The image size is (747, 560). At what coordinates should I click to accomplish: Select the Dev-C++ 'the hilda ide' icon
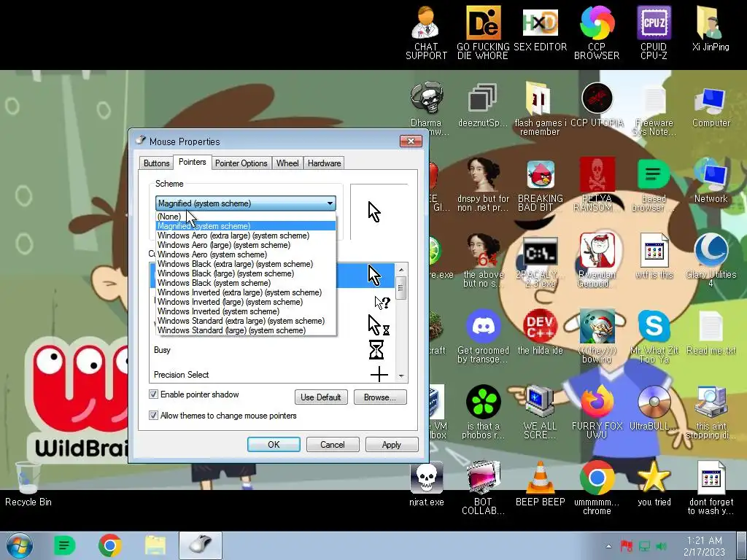pos(540,332)
